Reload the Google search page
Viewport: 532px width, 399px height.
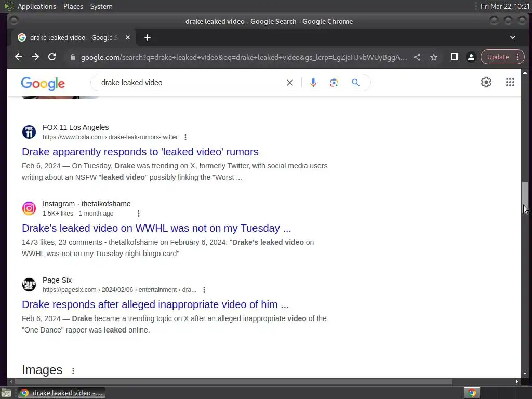(52, 57)
